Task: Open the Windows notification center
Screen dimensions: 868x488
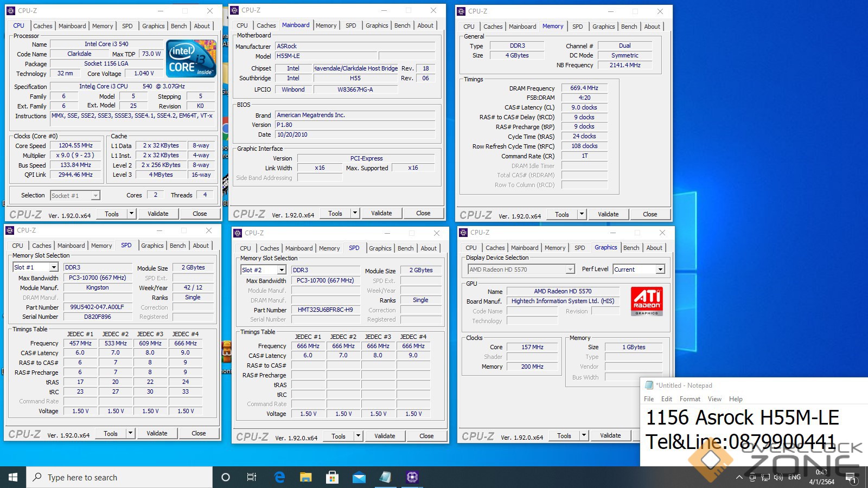Action: [x=850, y=477]
